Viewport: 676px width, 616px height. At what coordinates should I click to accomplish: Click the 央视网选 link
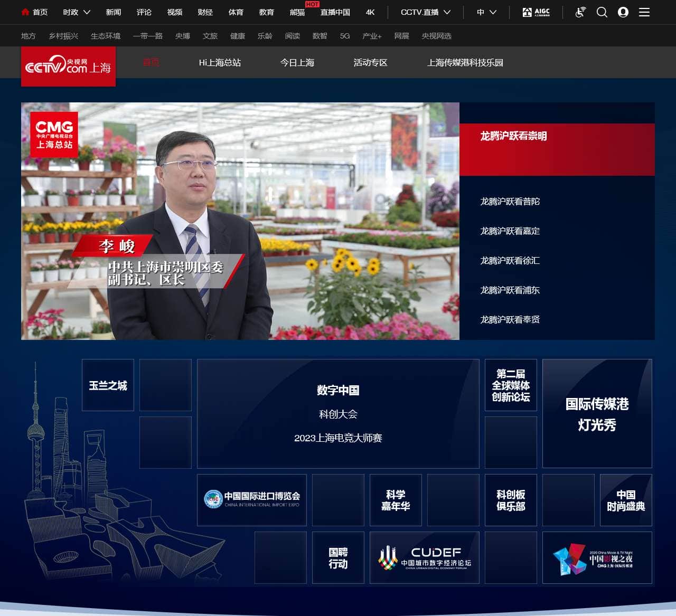click(437, 36)
